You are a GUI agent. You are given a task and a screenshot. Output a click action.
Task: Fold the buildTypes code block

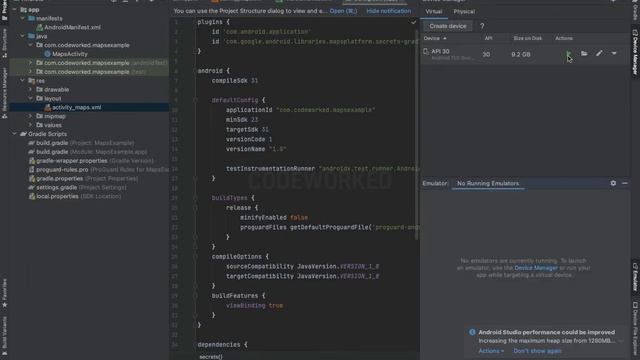click(195, 198)
